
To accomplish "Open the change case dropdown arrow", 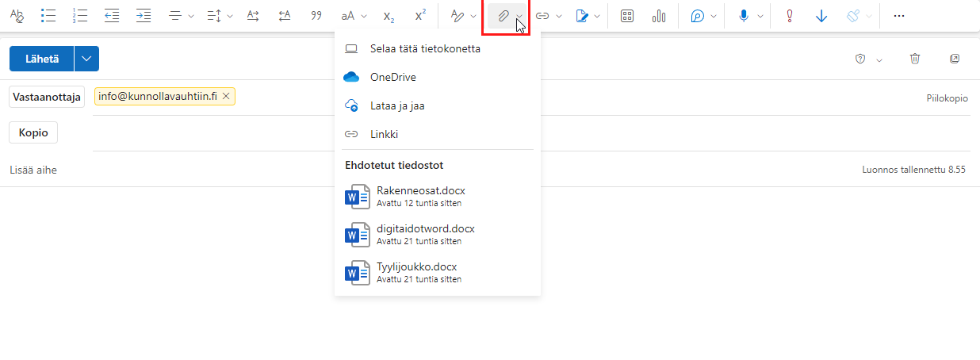I will pyautogui.click(x=364, y=16).
